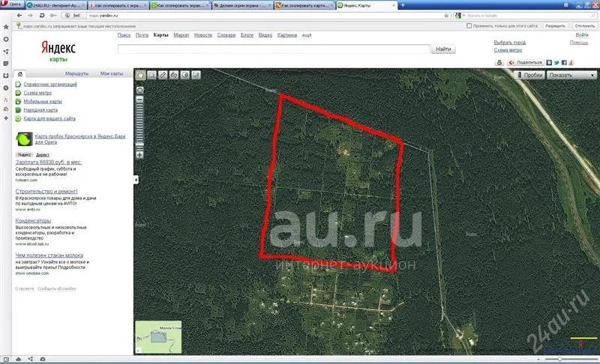The width and height of the screenshot is (600, 364).
Task: Click the Отклонить button
Action: pyautogui.click(x=585, y=26)
